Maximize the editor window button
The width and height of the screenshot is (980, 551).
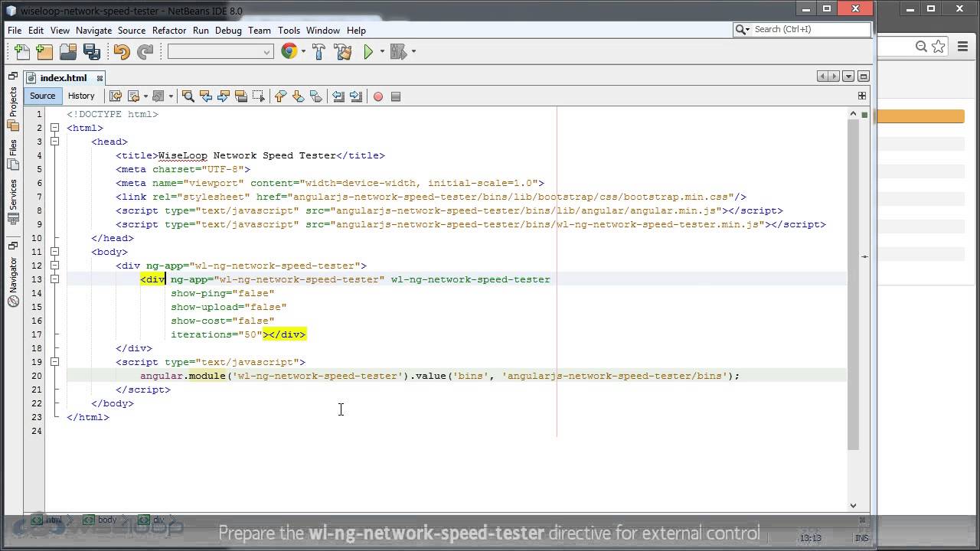click(x=864, y=76)
